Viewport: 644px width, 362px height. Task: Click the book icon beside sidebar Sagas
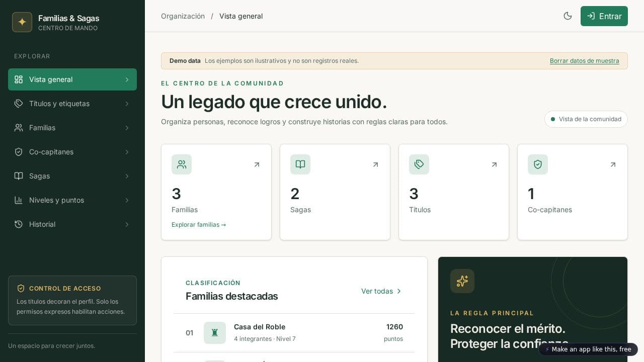pos(19,176)
